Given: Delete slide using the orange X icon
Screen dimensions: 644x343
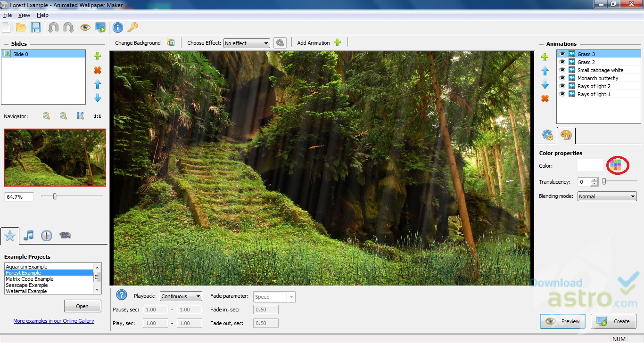Looking at the screenshot, I should click(98, 70).
